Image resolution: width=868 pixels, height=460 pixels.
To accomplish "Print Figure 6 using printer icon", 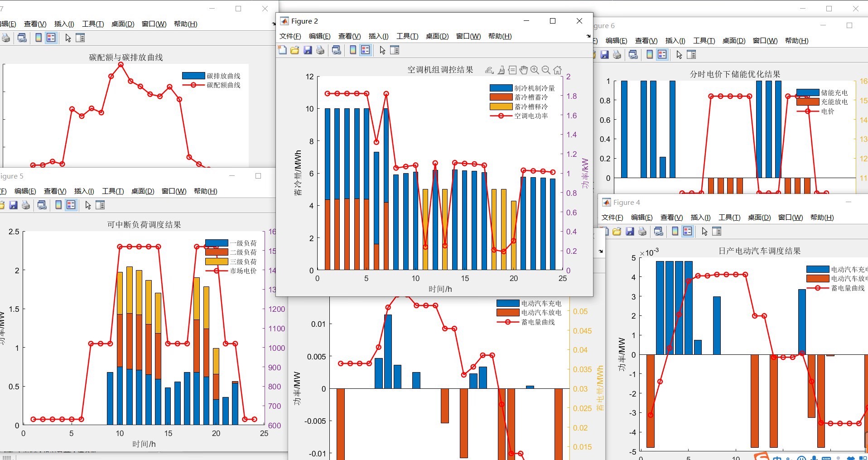I will [x=617, y=55].
